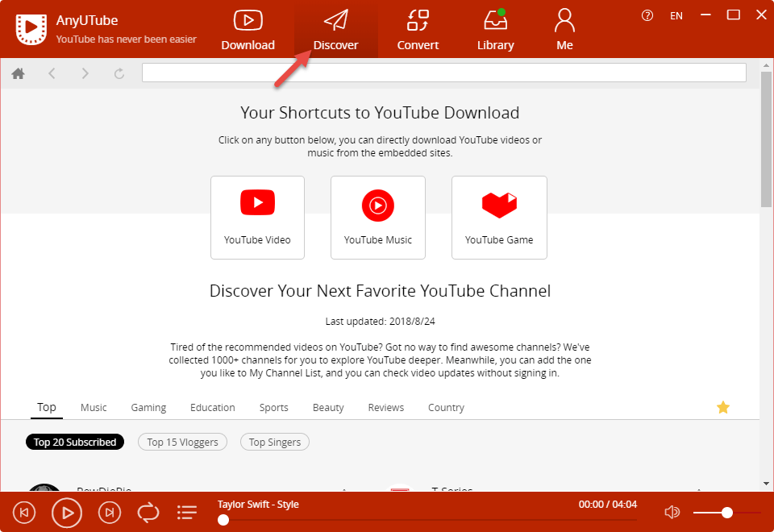Start playback with the play button

click(x=67, y=513)
